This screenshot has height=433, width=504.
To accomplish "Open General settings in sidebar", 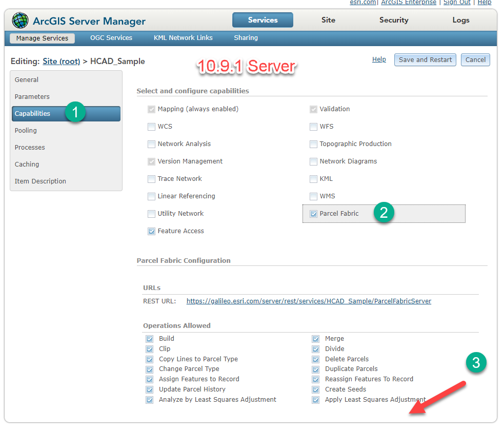I will (26, 79).
